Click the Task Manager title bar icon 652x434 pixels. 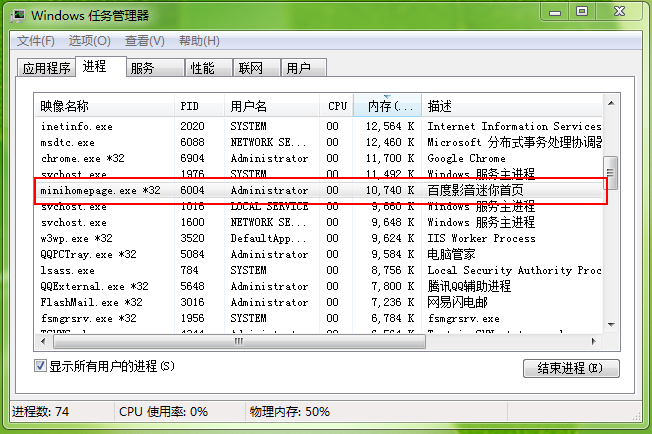coord(19,15)
